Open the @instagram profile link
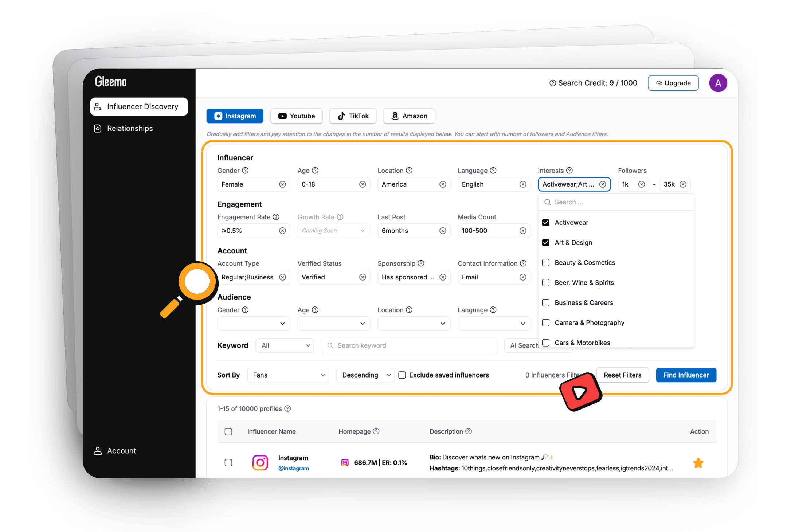This screenshot has height=532, width=787. tap(294, 468)
